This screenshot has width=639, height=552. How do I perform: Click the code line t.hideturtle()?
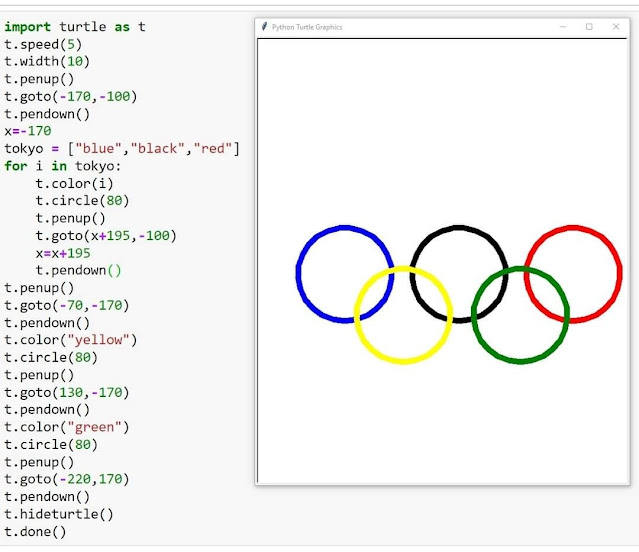pos(59,515)
